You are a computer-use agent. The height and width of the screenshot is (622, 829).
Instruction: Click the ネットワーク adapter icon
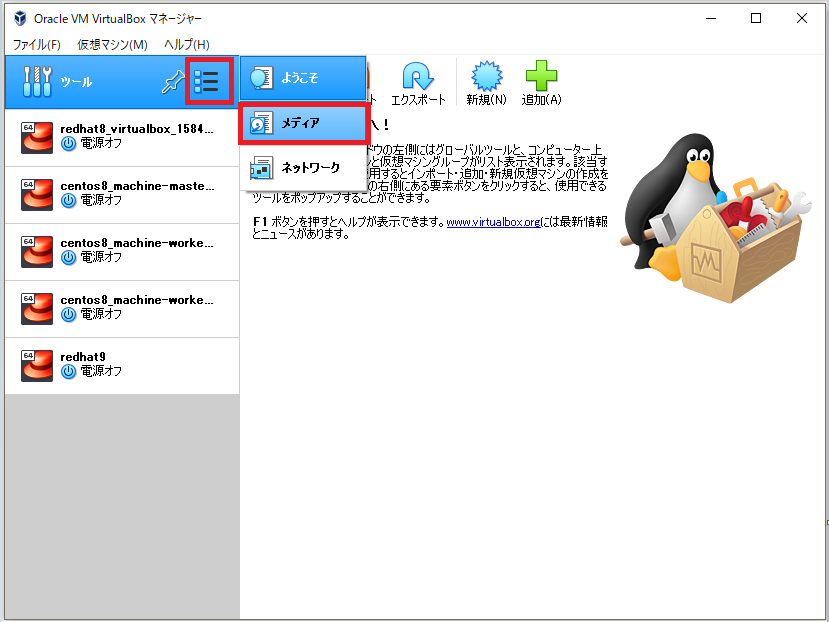point(261,168)
